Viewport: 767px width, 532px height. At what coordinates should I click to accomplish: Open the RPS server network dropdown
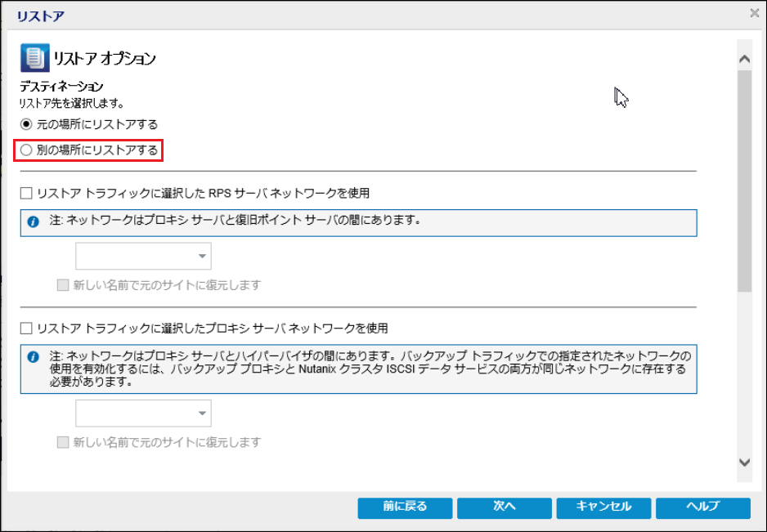pyautogui.click(x=143, y=256)
